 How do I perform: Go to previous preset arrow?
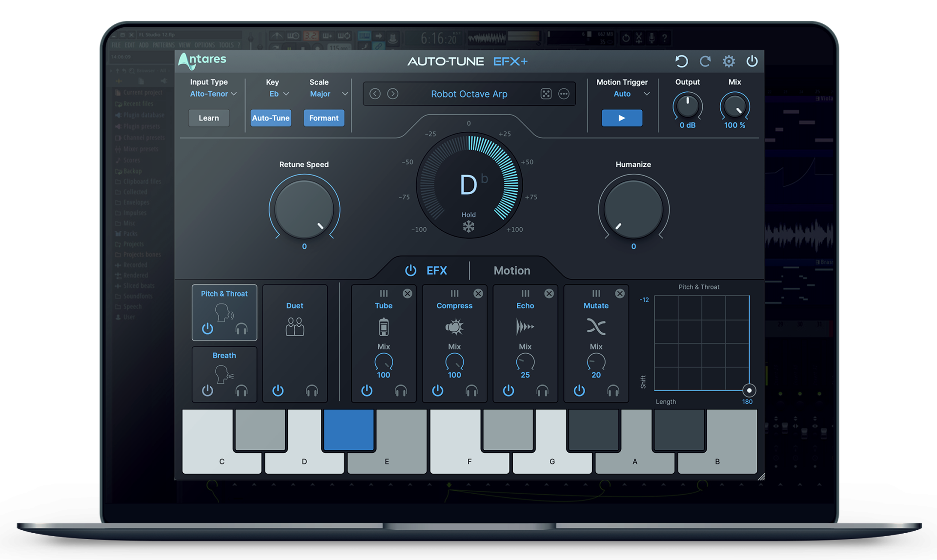coord(375,94)
